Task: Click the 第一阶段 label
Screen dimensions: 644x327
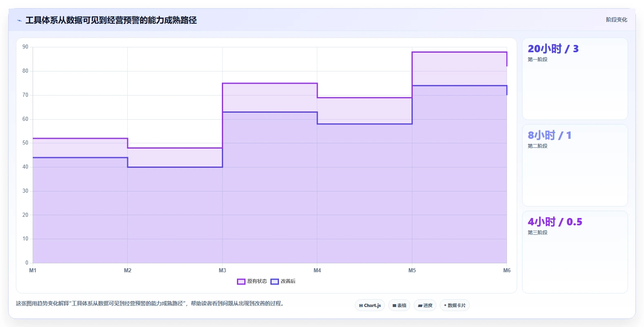Action: (x=538, y=60)
